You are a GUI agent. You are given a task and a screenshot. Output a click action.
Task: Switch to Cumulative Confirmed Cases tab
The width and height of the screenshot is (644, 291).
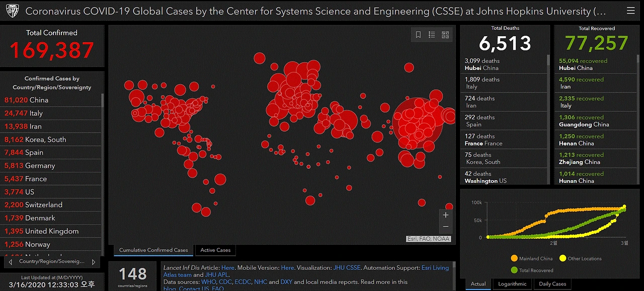[153, 250]
